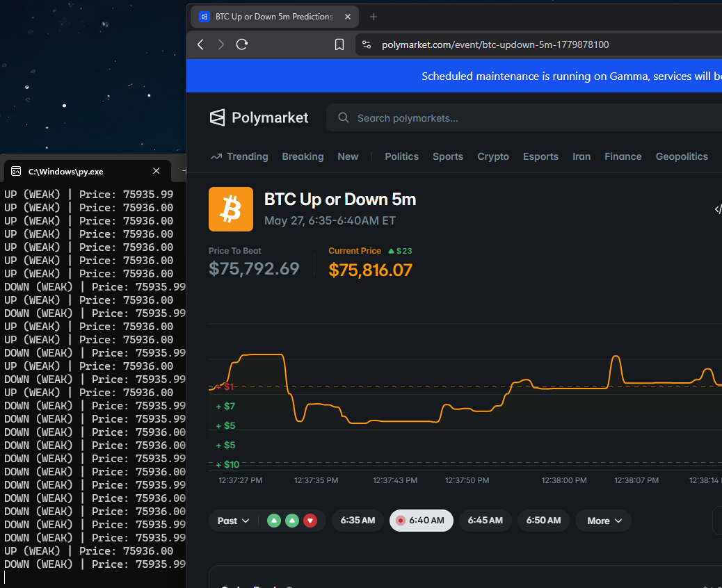Select the 6:35 AM time slot
Image resolution: width=722 pixels, height=588 pixels.
click(x=358, y=521)
